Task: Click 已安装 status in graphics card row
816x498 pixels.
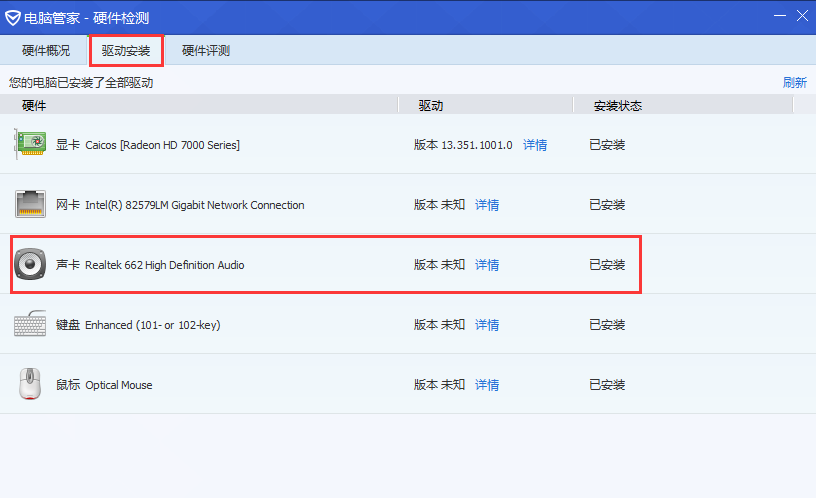Action: tap(607, 145)
